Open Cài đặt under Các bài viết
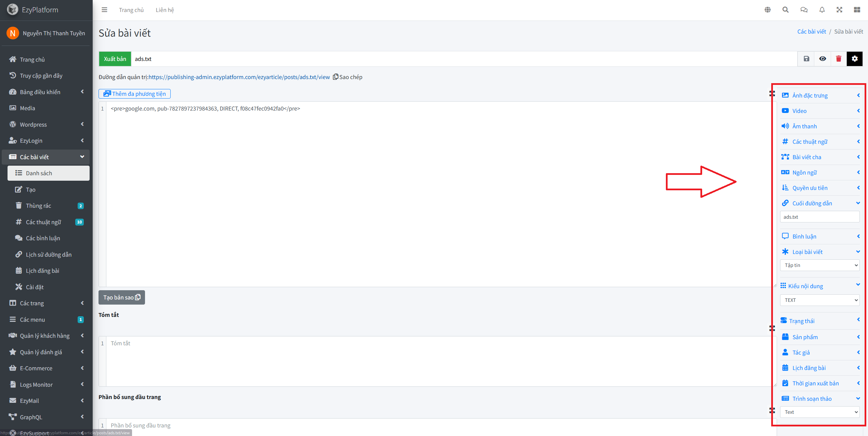This screenshot has width=868, height=436. tap(49, 287)
